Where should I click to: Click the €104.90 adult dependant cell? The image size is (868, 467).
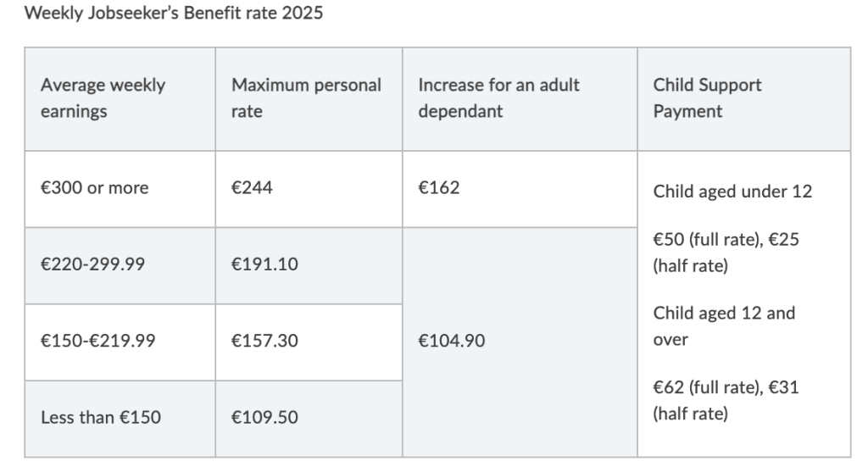[x=520, y=342]
